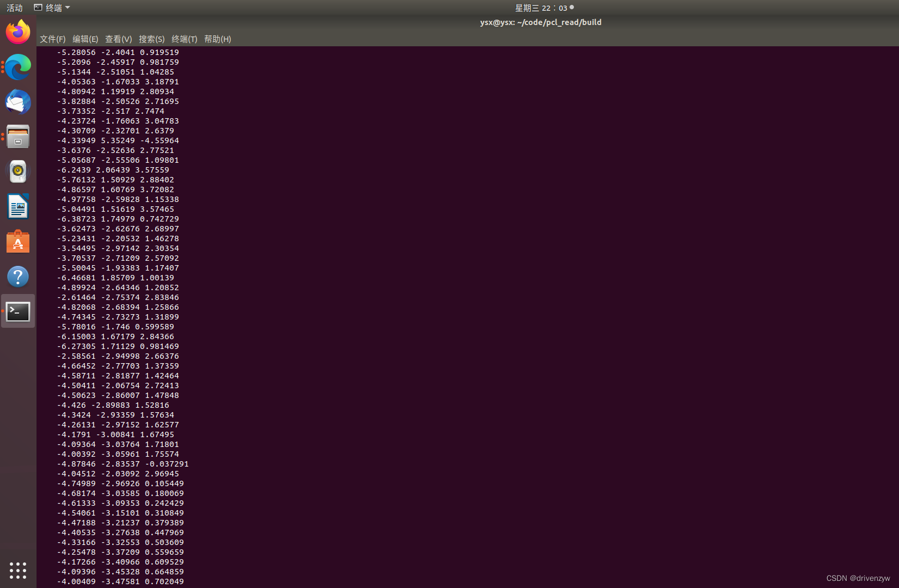
Task: Open the Files file manager
Action: tap(18, 137)
